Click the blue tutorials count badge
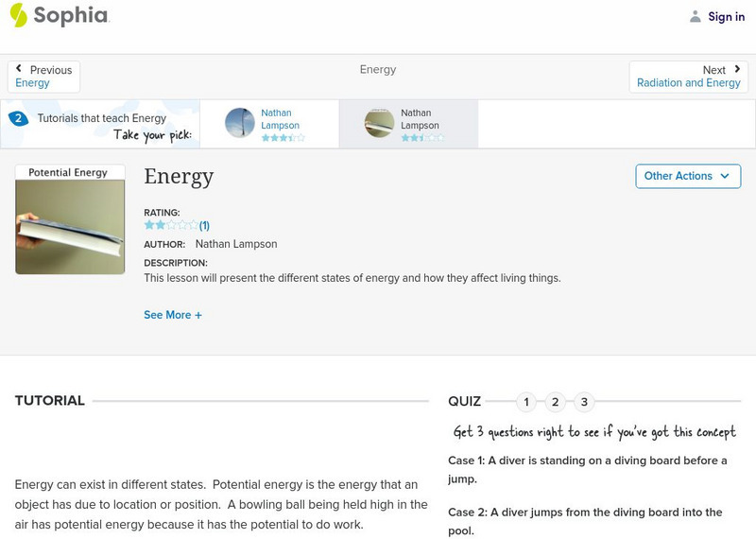Image resolution: width=756 pixels, height=539 pixels. 18,118
